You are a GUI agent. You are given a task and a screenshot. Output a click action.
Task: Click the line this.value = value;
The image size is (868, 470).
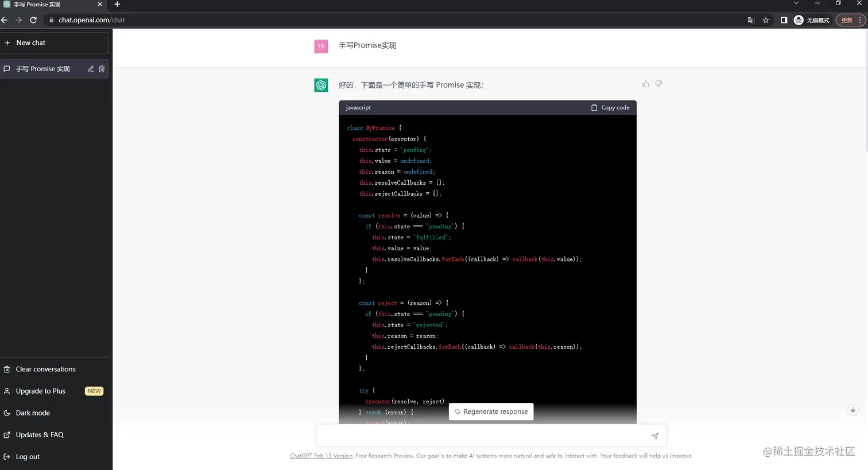[x=402, y=248]
